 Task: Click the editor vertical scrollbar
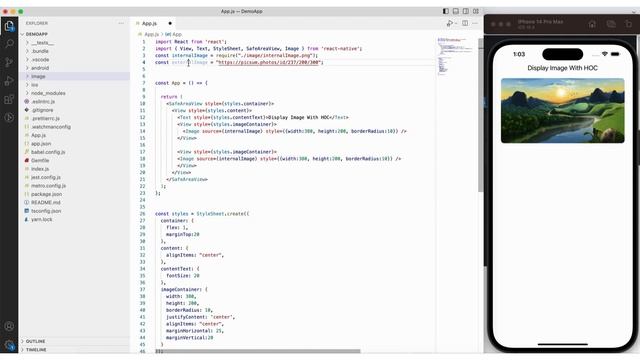[480, 114]
